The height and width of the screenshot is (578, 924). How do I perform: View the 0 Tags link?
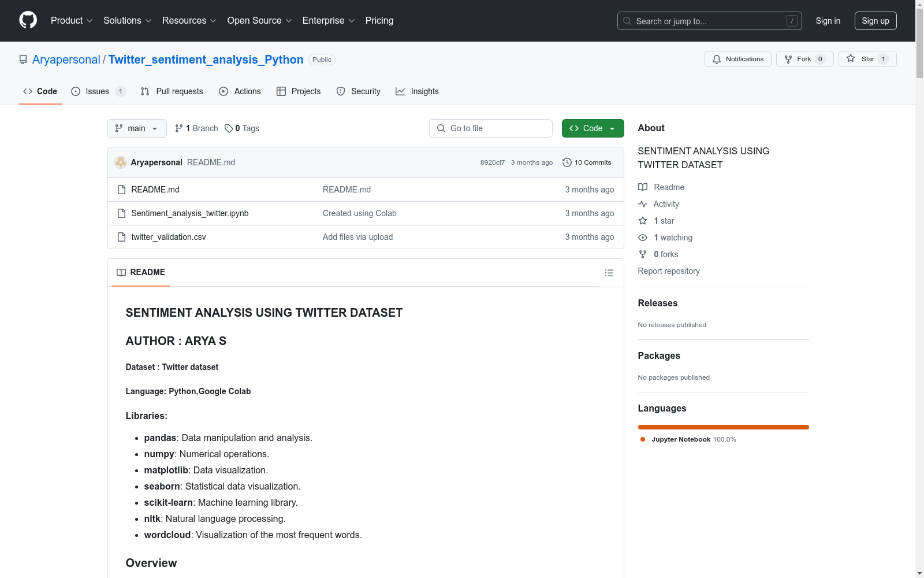tap(242, 128)
